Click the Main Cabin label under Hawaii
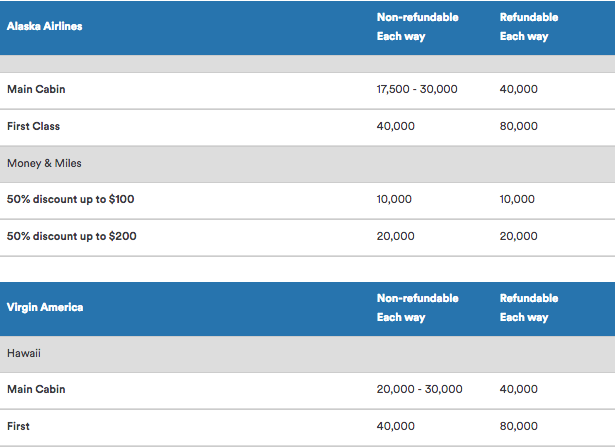 (36, 390)
